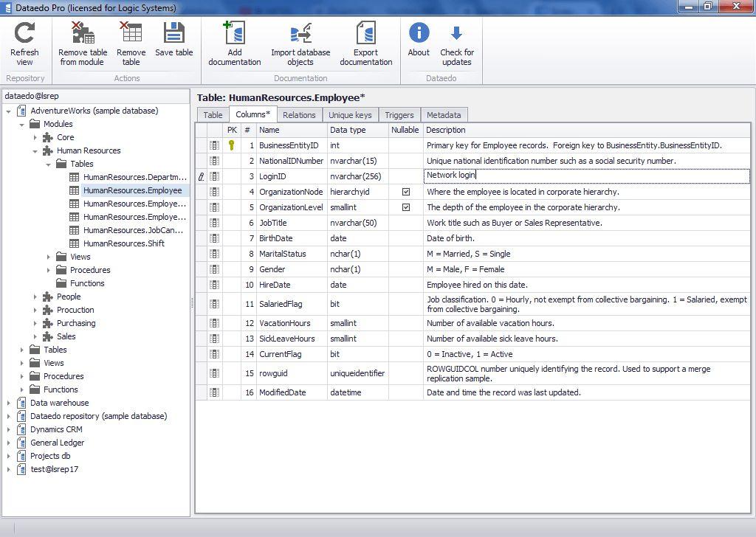This screenshot has width=756, height=537.
Task: Expand the test@lsrep17 node
Action: (x=9, y=469)
